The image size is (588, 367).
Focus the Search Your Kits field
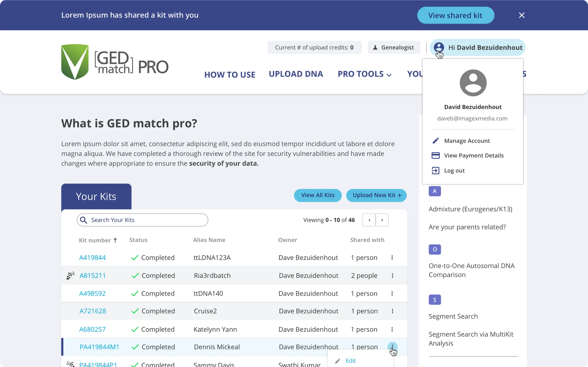pyautogui.click(x=142, y=220)
